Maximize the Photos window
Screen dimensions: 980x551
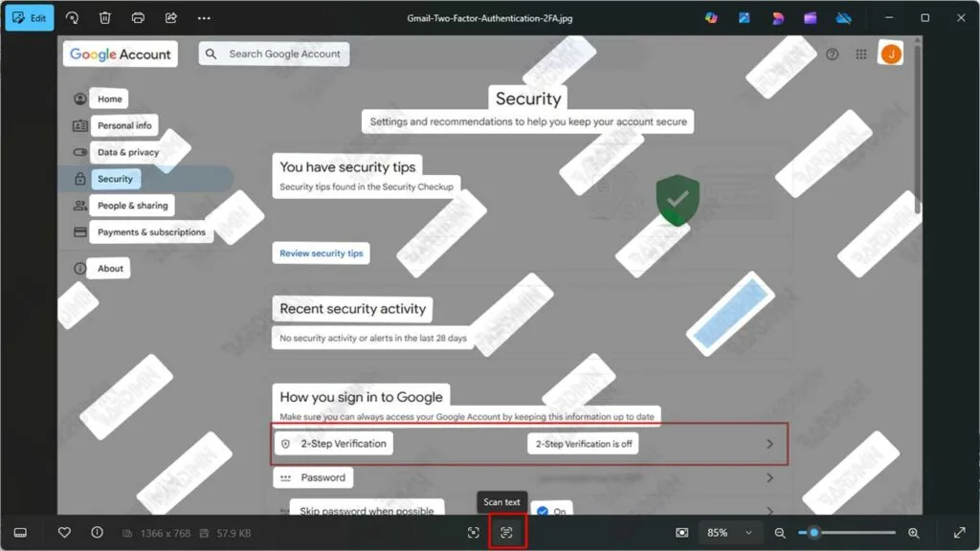(x=925, y=18)
